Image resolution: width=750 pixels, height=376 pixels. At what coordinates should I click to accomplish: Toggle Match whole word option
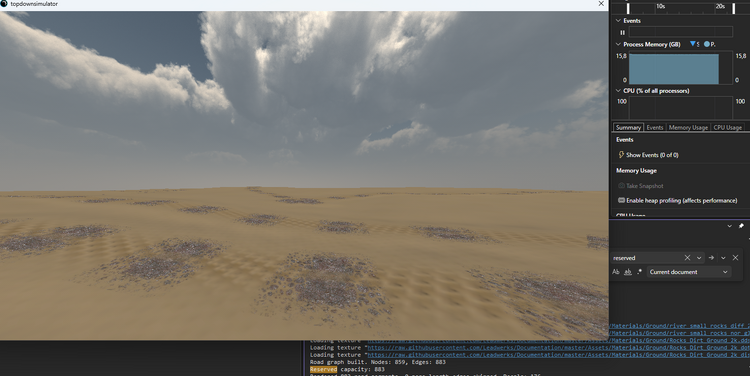628,272
